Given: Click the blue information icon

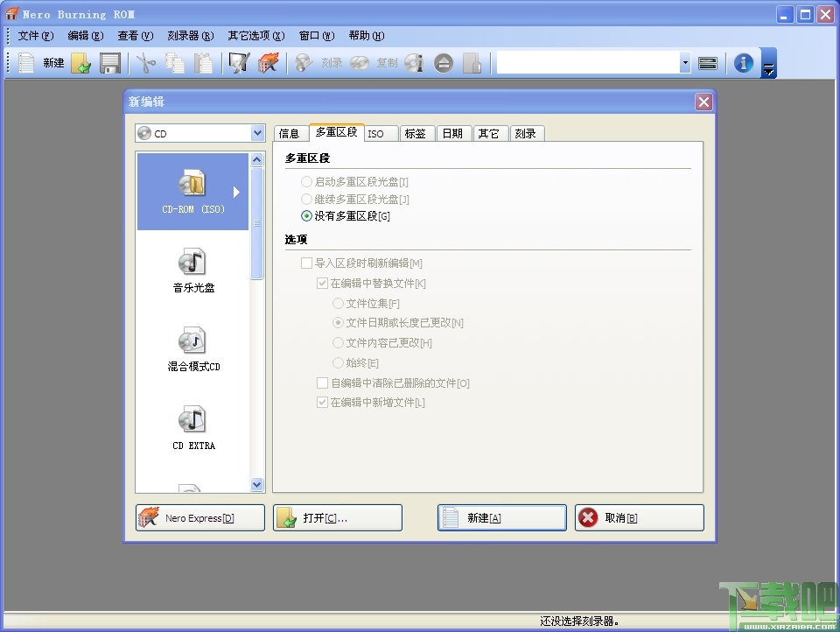Looking at the screenshot, I should pyautogui.click(x=743, y=63).
